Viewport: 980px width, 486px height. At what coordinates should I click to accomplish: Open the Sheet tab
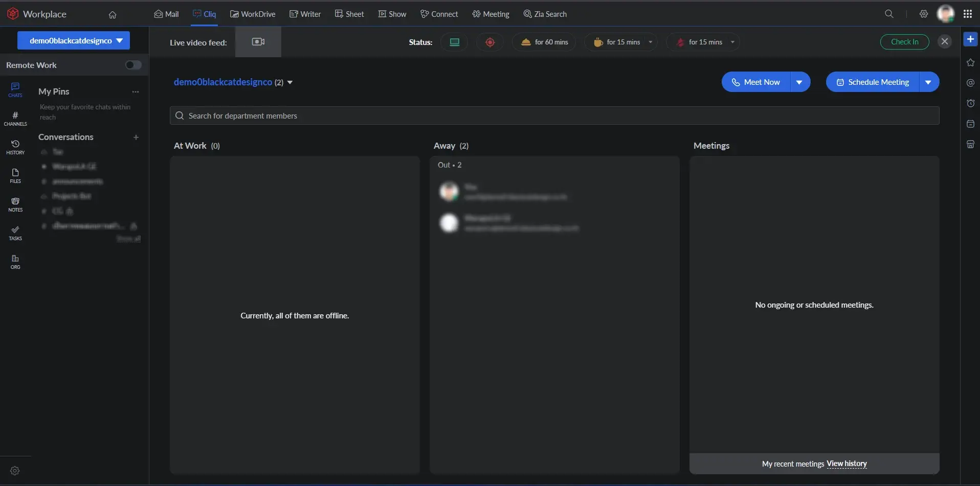click(349, 14)
